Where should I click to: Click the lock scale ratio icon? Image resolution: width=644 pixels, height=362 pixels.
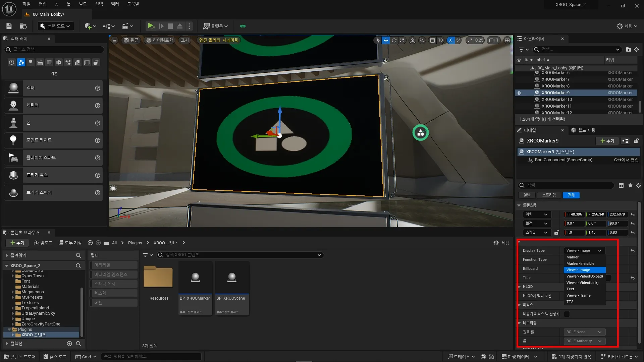click(557, 232)
